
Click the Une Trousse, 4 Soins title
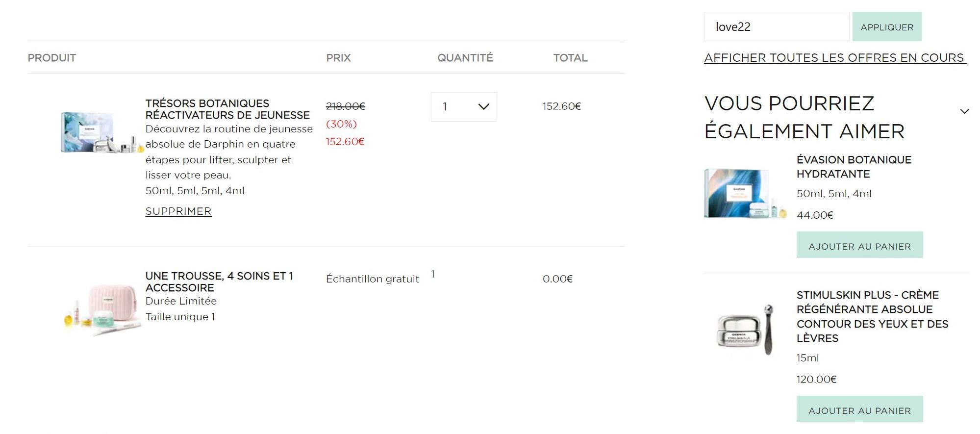pyautogui.click(x=219, y=281)
